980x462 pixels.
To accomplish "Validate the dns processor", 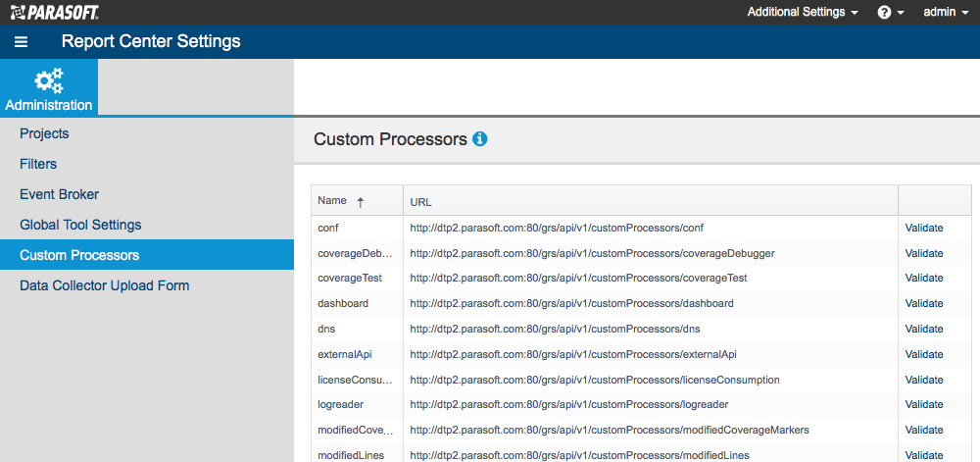I will tap(924, 329).
